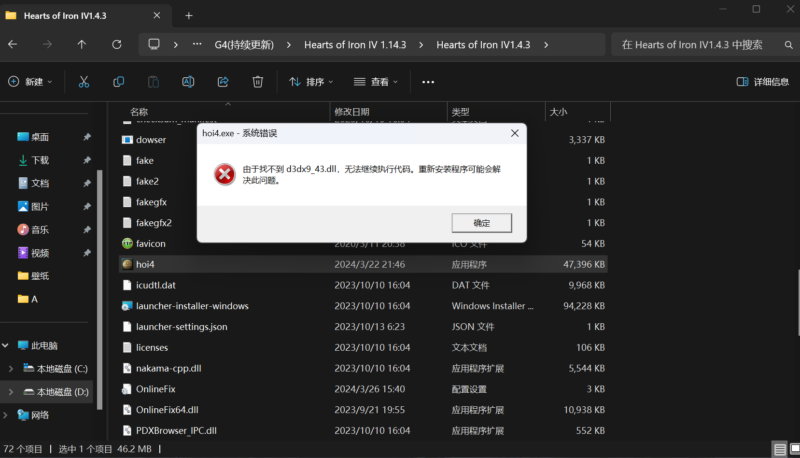Click the Paste icon

point(153,82)
